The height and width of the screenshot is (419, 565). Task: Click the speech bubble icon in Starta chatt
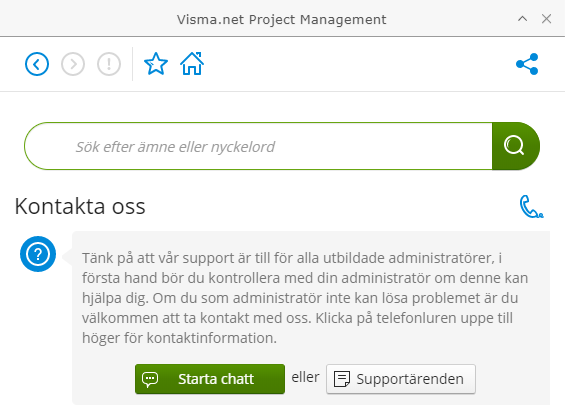pos(150,379)
